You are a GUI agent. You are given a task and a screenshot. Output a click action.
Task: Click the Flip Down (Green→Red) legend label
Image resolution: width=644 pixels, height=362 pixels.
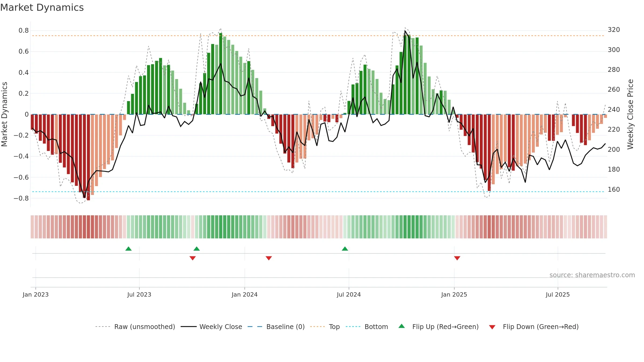coord(541,327)
